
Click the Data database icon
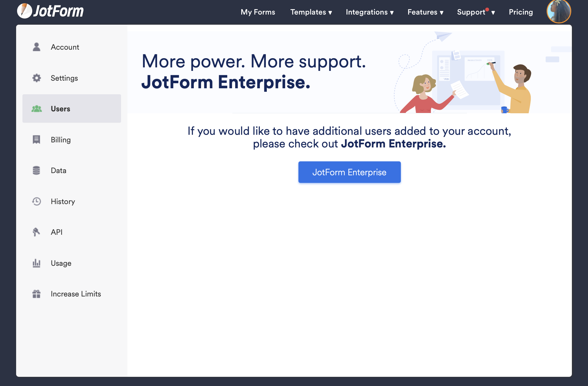pyautogui.click(x=36, y=170)
